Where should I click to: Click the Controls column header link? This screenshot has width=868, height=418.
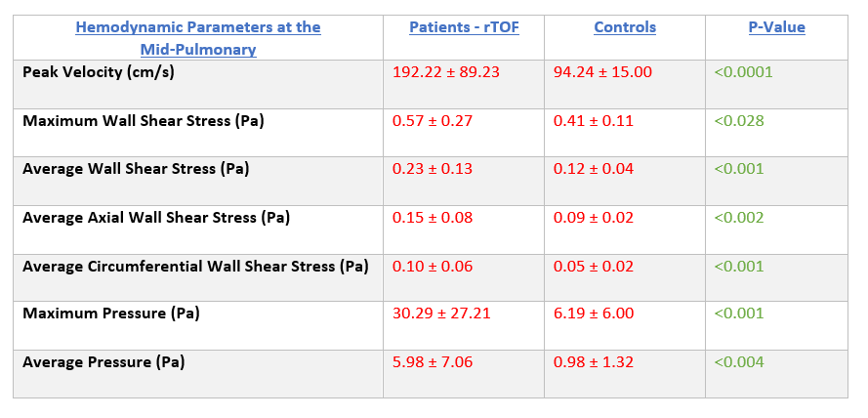coord(625,27)
